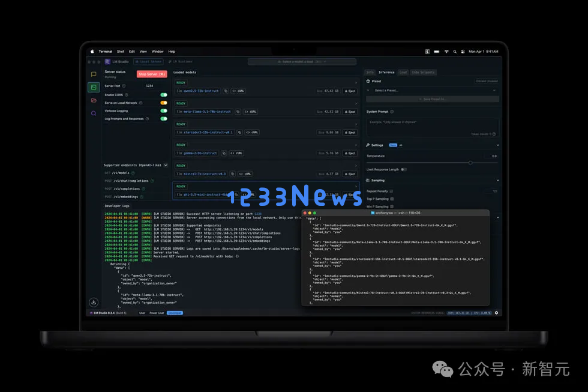
Task: Switch settings filter to All
Action: (401, 145)
